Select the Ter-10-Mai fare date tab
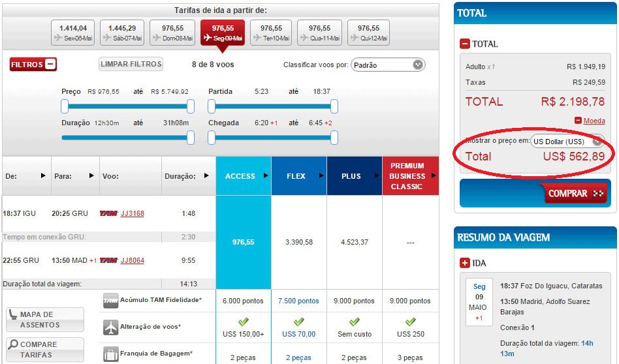The image size is (619, 364). click(x=271, y=33)
